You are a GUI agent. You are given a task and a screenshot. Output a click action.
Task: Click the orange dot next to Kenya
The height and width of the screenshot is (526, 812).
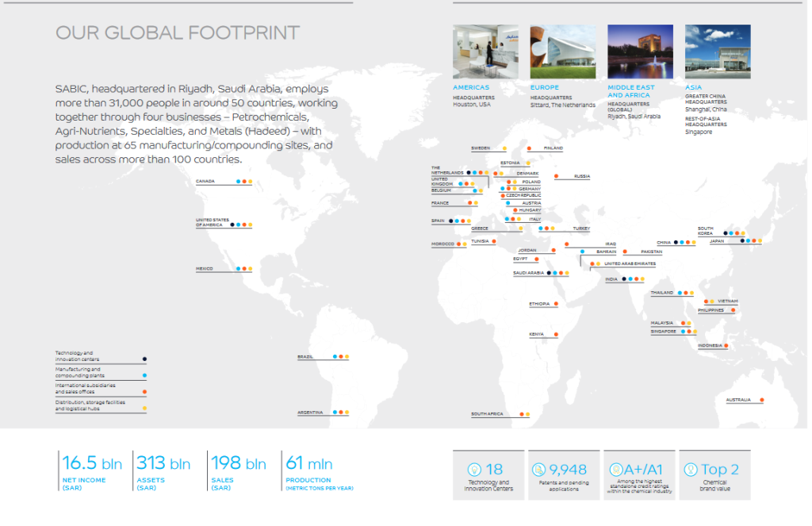coord(556,335)
